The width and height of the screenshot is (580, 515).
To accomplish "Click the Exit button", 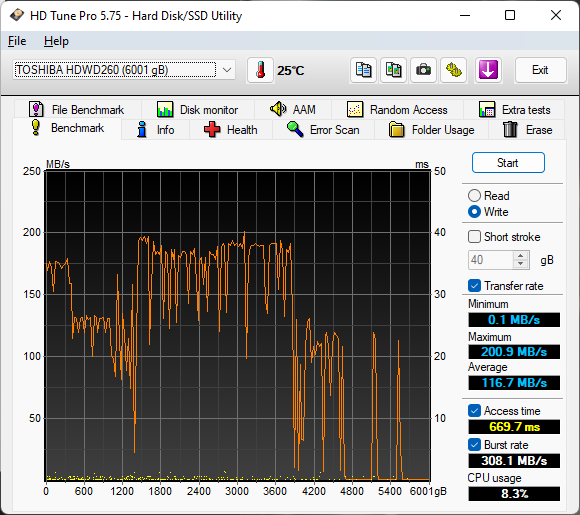I will click(540, 70).
